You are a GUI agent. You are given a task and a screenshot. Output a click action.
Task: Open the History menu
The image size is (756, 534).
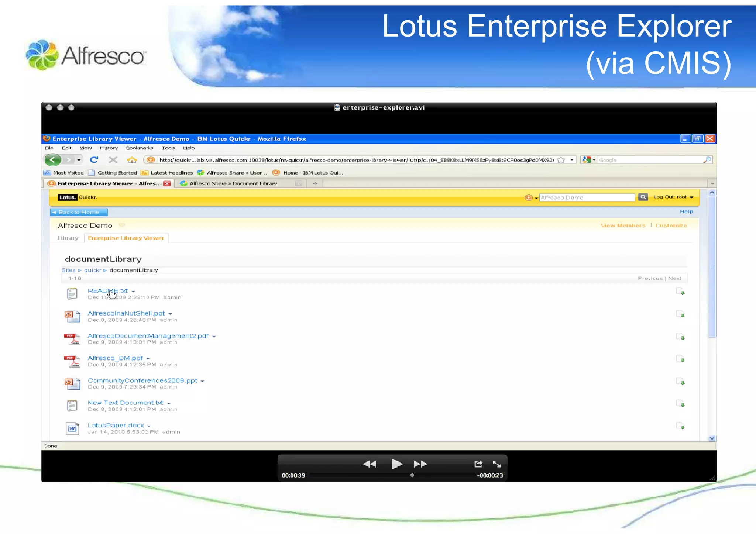[109, 148]
